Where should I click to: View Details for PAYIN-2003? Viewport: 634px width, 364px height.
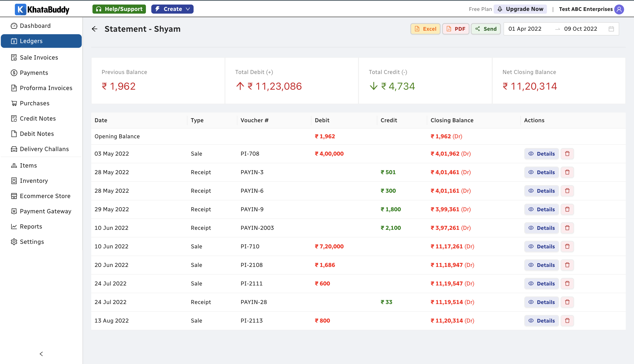pos(541,228)
